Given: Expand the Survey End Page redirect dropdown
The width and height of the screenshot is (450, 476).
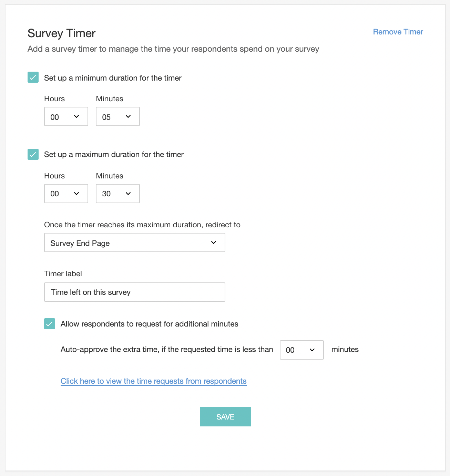Looking at the screenshot, I should pos(135,242).
